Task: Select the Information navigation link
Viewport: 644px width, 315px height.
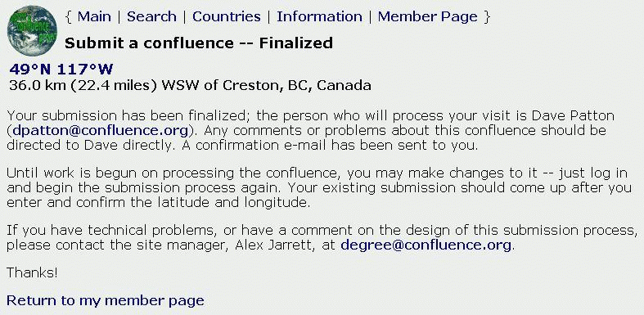Action: point(319,17)
